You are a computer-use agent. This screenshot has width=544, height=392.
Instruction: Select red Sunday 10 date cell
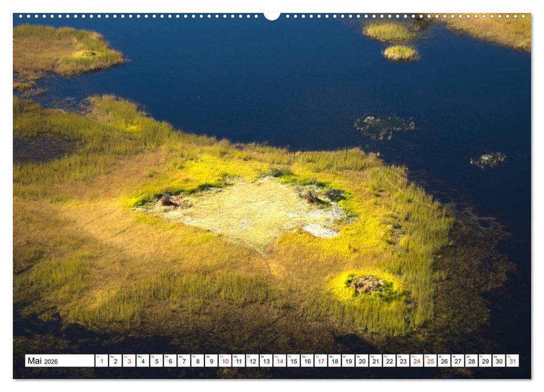(225, 361)
